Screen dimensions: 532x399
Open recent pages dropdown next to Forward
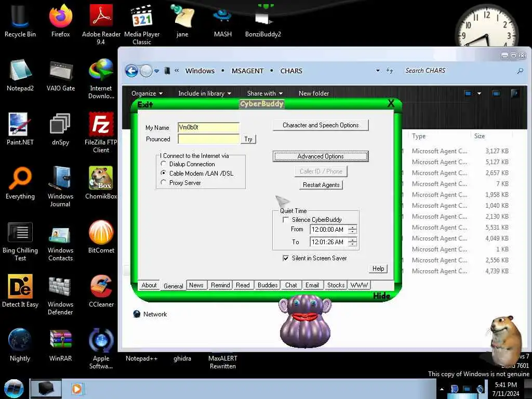(x=156, y=71)
